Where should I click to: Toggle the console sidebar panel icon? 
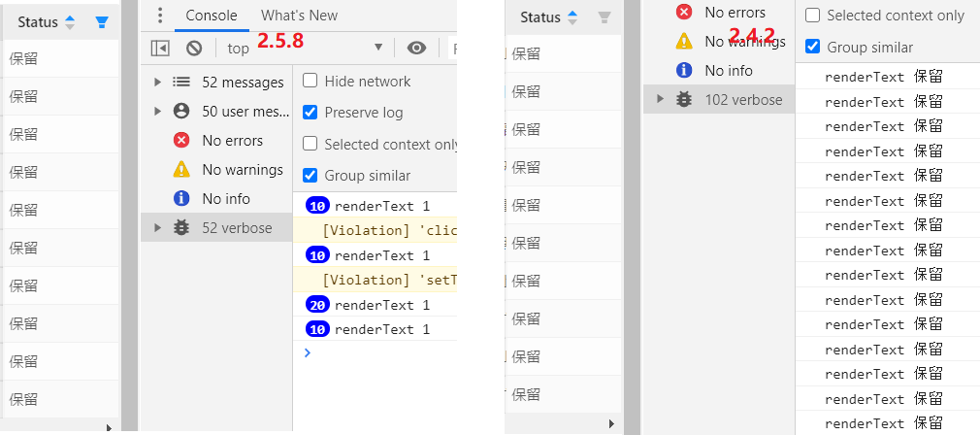click(x=160, y=49)
